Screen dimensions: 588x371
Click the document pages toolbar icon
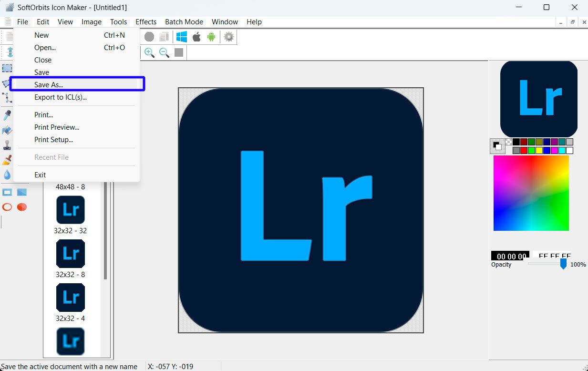164,37
